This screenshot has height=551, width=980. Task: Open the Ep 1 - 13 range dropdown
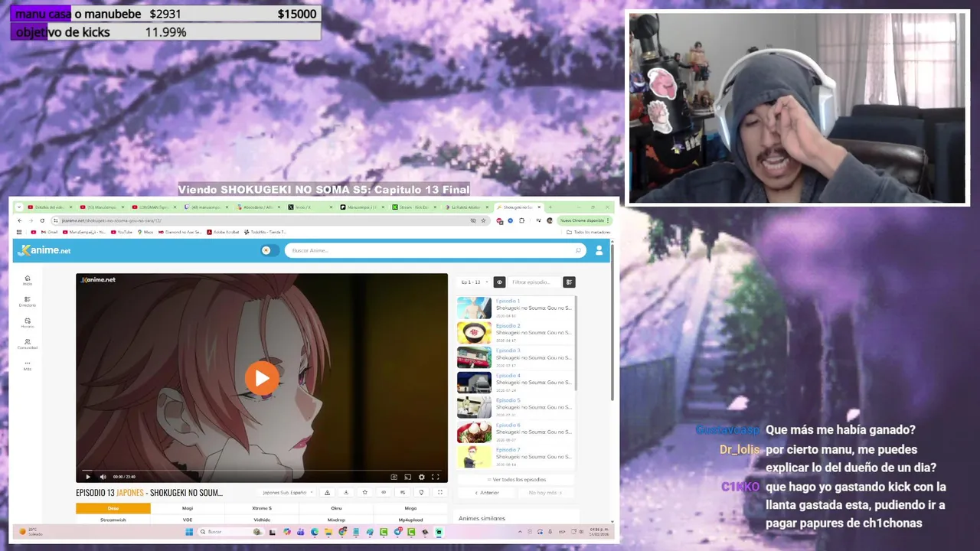pos(474,282)
